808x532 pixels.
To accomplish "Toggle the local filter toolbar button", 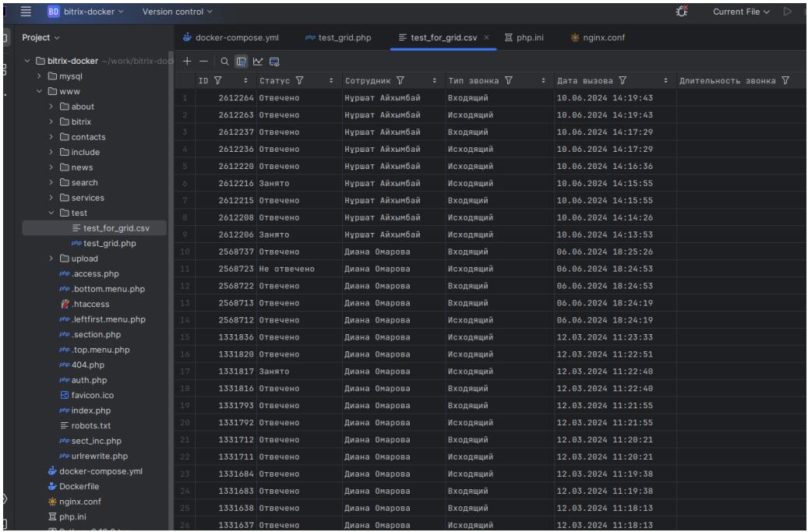I will 242,62.
